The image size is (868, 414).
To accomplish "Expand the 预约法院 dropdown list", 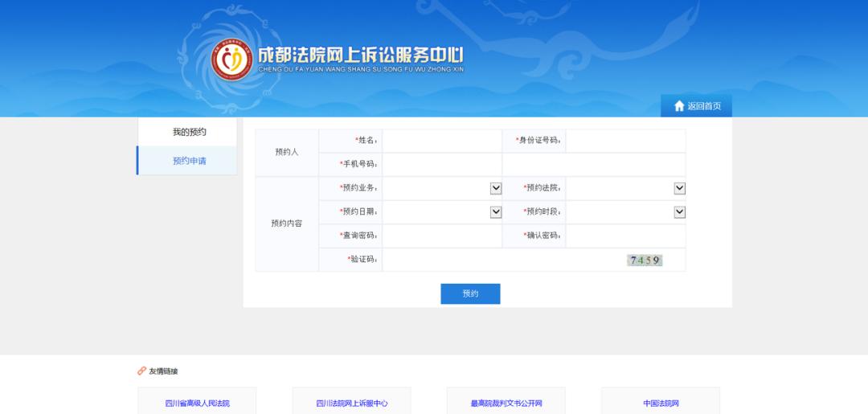I will point(679,188).
